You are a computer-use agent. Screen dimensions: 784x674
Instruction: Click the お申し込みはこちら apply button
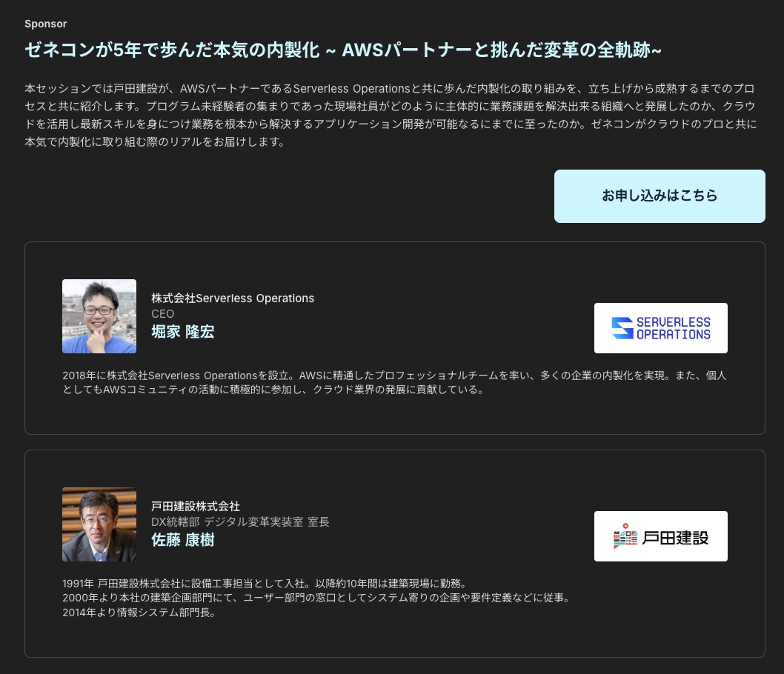coord(659,196)
